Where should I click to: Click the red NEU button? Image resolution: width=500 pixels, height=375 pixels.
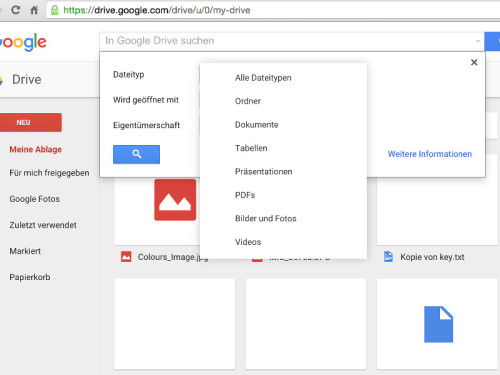31,122
